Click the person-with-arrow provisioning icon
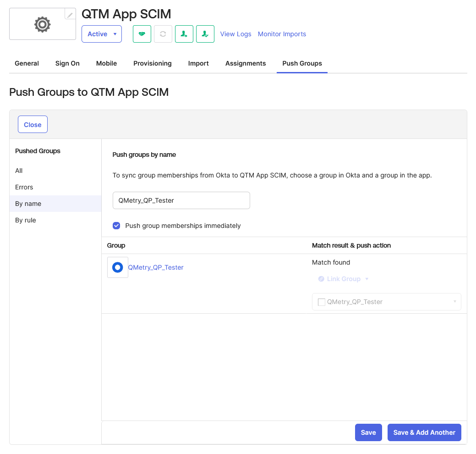 pyautogui.click(x=184, y=34)
